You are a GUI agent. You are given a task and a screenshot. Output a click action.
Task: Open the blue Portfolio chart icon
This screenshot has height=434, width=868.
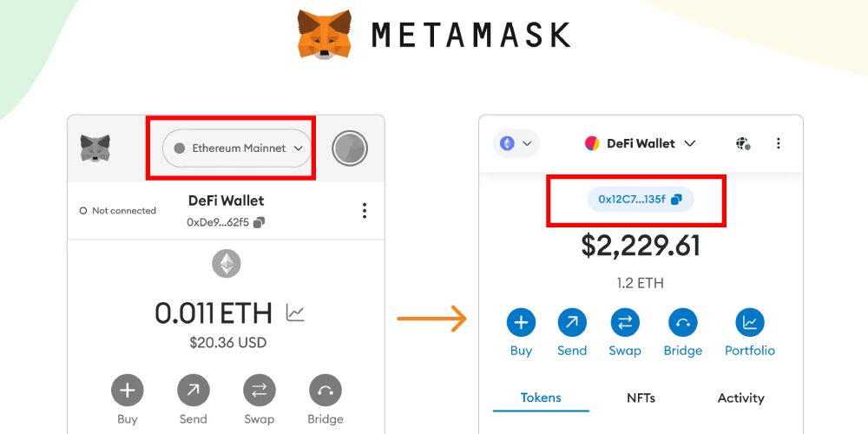749,323
